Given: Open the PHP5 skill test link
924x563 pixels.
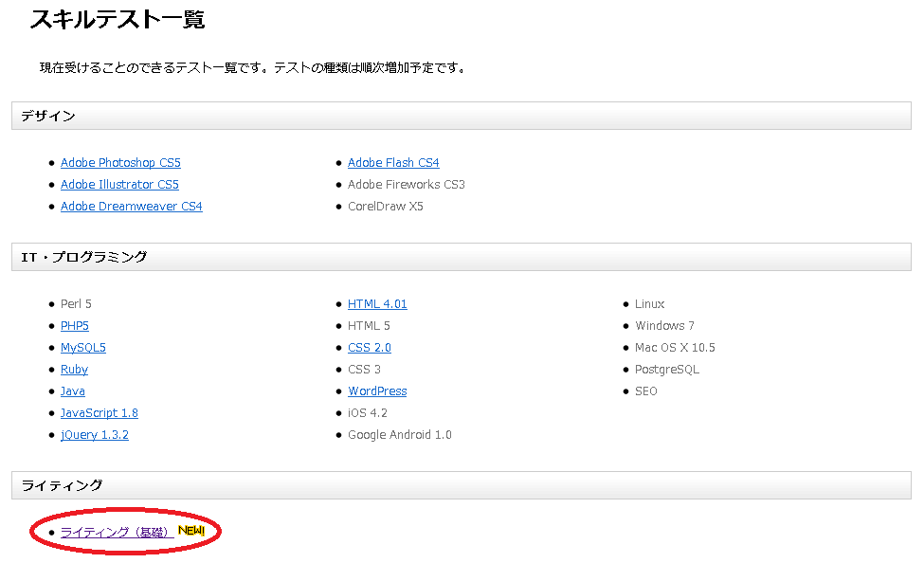Looking at the screenshot, I should [75, 326].
